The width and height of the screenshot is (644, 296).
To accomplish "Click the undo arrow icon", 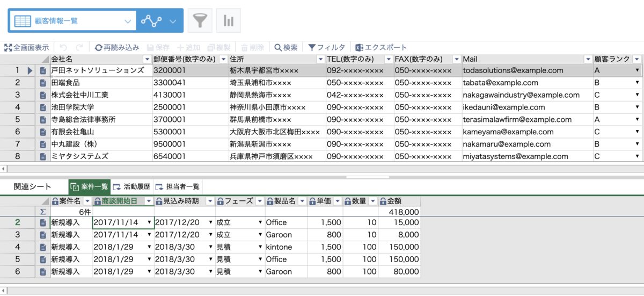I will pos(63,47).
